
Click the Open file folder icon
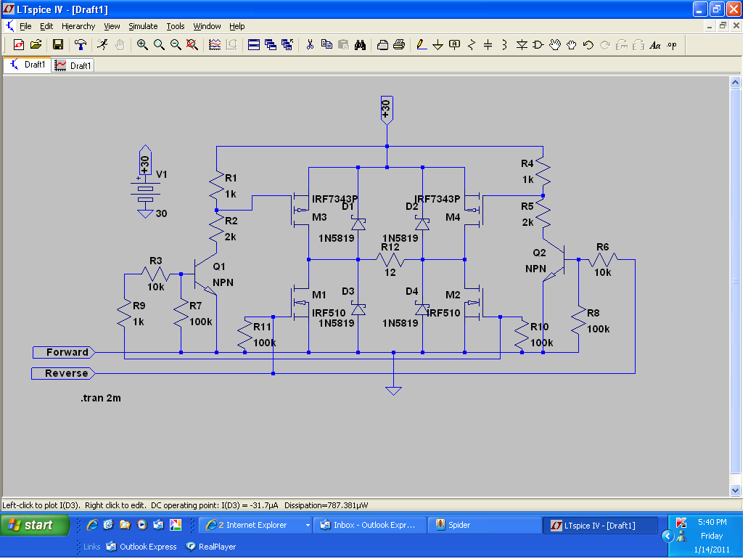tap(36, 45)
